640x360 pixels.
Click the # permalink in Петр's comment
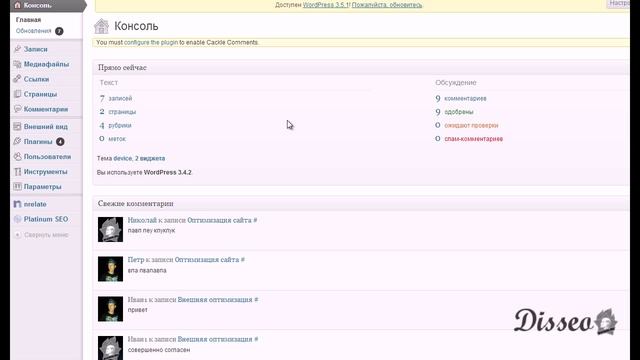pos(243,260)
